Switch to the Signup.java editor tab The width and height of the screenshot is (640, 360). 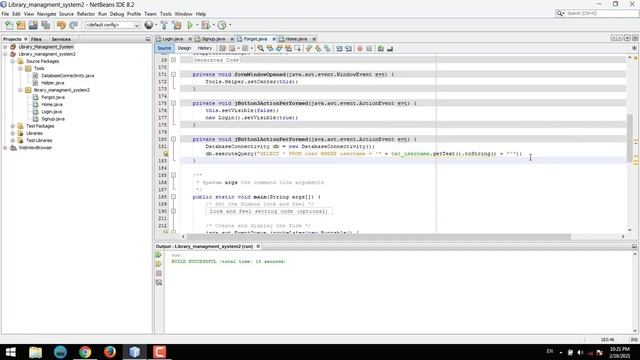(213, 39)
